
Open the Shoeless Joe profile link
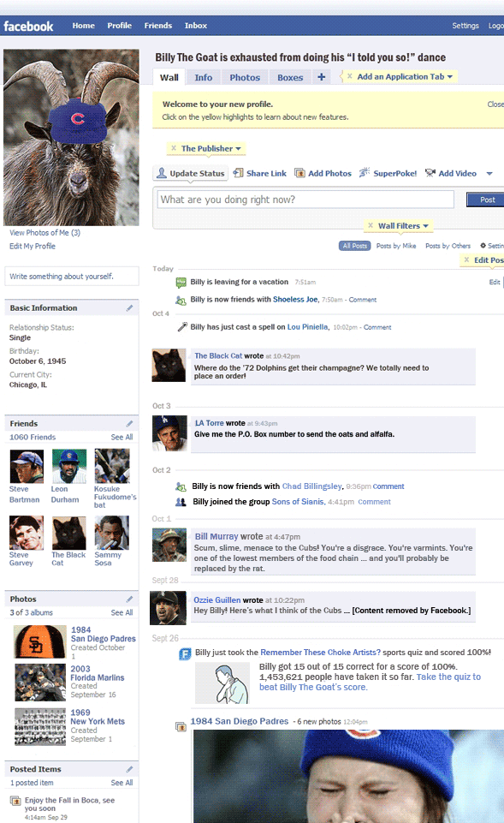(x=295, y=299)
